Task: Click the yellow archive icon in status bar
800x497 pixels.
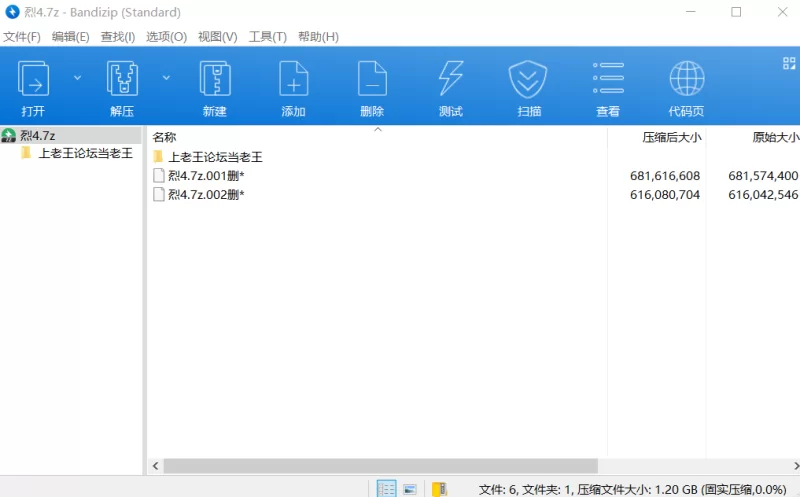Action: click(x=439, y=489)
